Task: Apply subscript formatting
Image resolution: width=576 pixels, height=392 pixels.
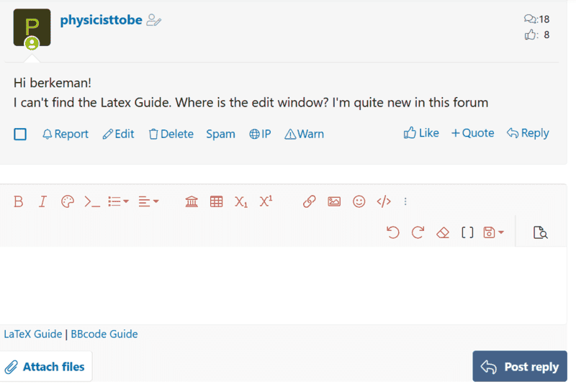Action: click(241, 202)
